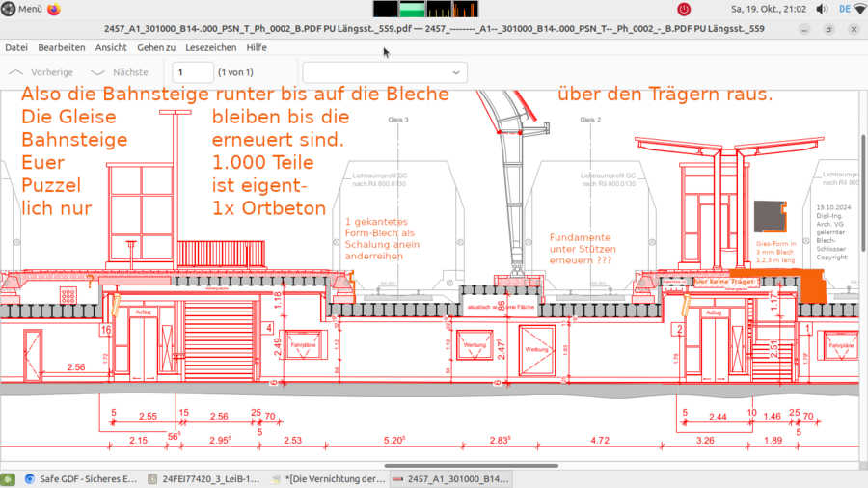Screen dimensions: 868x488
Task: Open the Datei menu
Action: click(15, 47)
